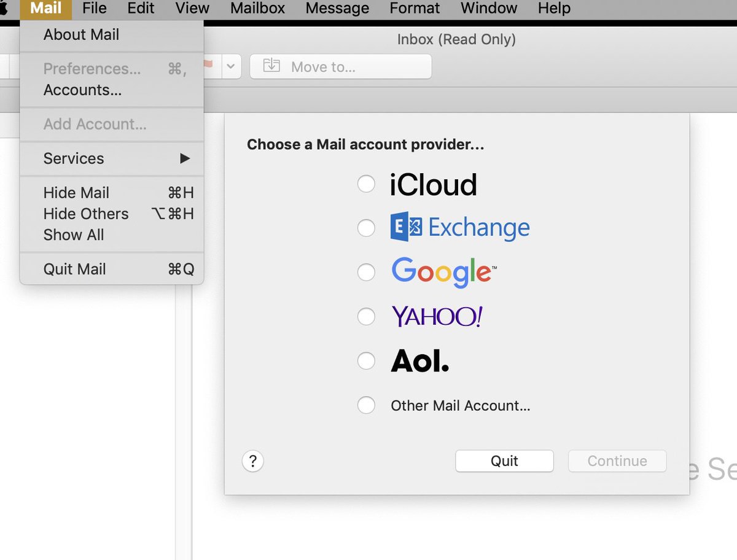Open the Format menu
The image size is (737, 560).
415,9
